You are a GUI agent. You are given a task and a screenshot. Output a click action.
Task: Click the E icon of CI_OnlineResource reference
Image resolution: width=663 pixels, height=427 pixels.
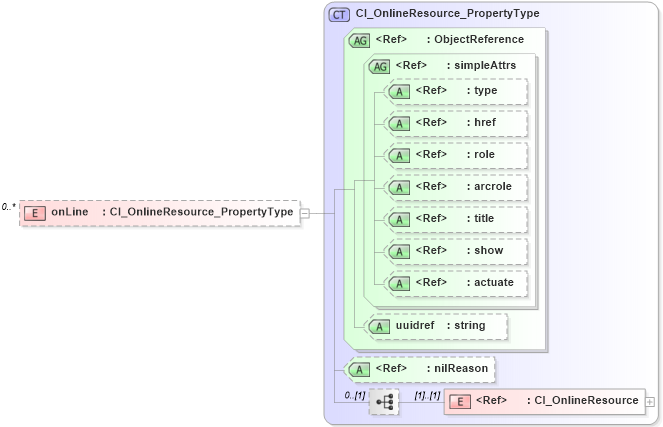pyautogui.click(x=460, y=401)
